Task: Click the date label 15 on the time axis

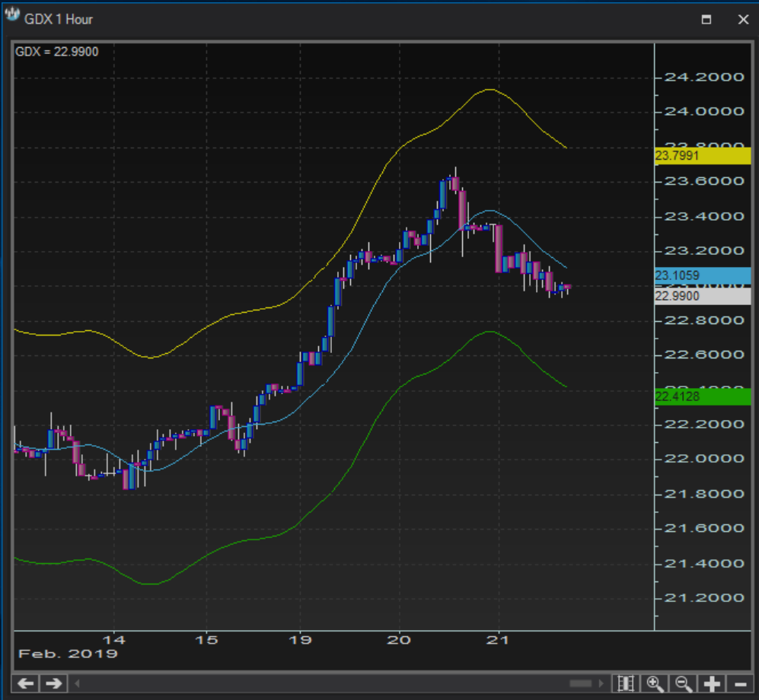Action: [x=206, y=641]
